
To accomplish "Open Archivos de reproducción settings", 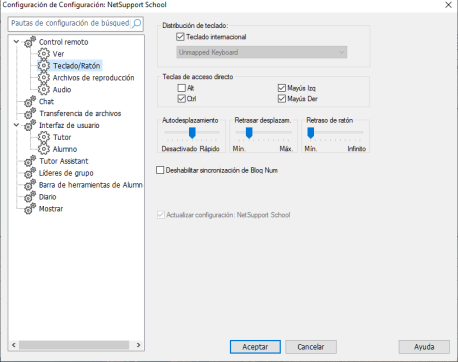I will click(93, 78).
